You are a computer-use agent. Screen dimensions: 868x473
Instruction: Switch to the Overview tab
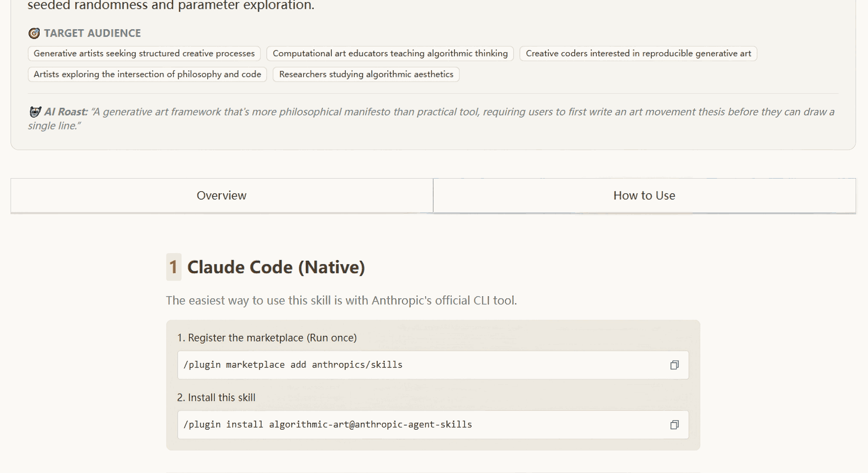222,195
